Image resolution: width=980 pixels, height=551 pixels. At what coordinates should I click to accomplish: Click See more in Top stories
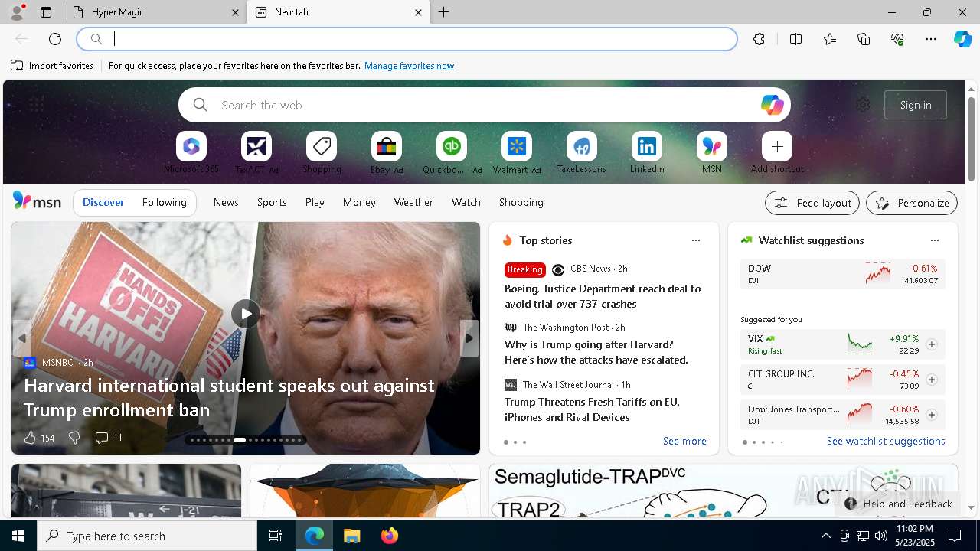(684, 441)
